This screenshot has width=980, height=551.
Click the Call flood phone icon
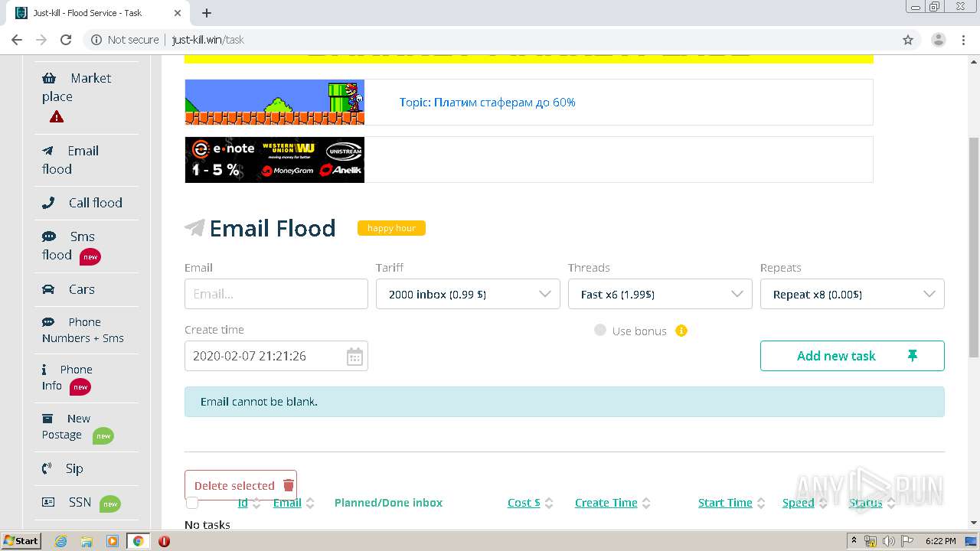coord(48,203)
